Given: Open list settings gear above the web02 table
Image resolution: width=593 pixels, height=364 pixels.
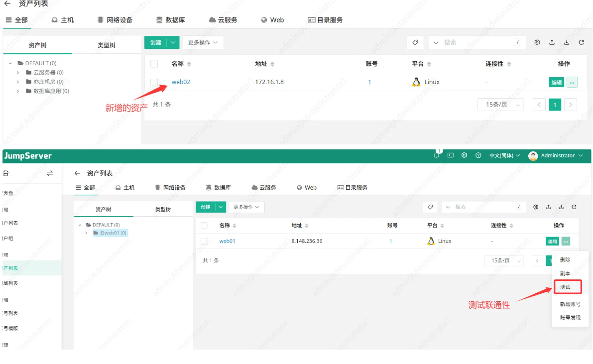Looking at the screenshot, I should coord(537,42).
